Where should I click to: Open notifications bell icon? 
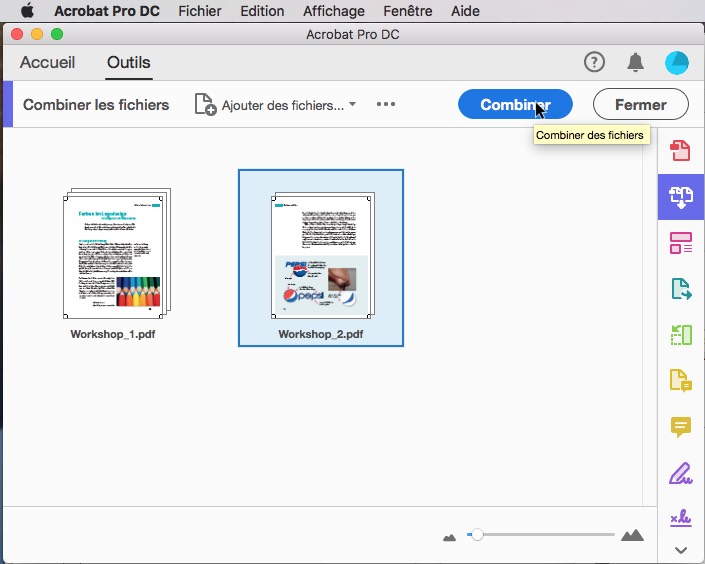[x=635, y=62]
